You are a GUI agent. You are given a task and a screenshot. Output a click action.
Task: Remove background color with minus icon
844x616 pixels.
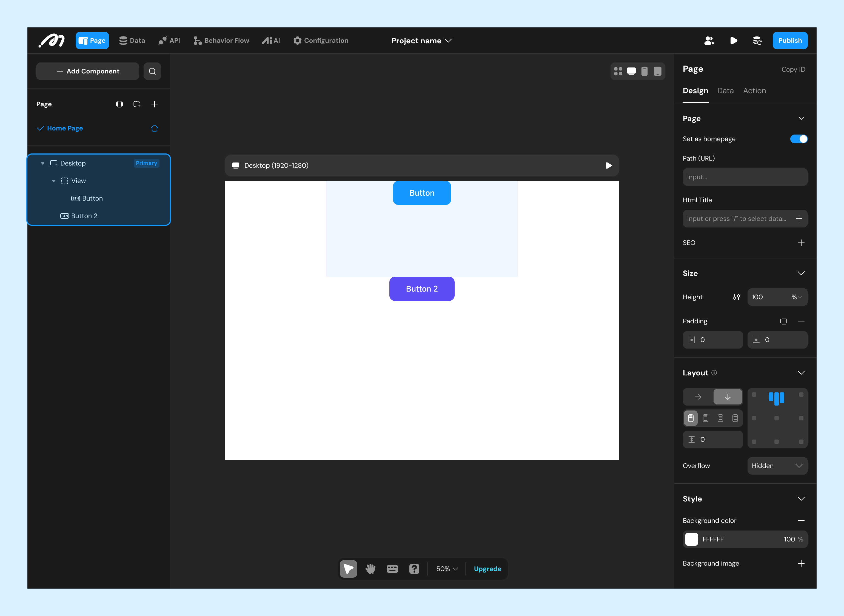pos(801,521)
